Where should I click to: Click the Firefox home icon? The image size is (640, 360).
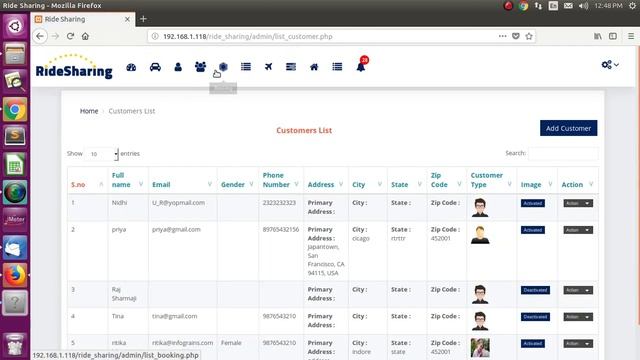85,36
